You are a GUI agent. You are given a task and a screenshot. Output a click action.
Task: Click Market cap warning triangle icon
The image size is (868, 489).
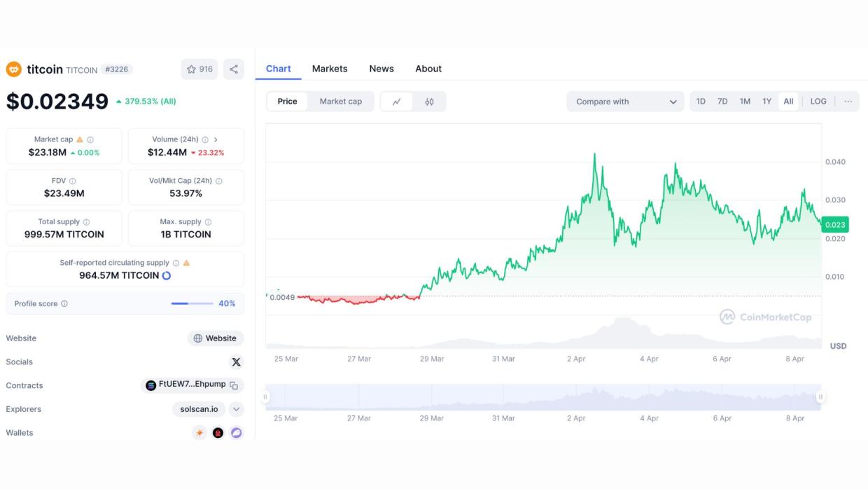(x=80, y=139)
